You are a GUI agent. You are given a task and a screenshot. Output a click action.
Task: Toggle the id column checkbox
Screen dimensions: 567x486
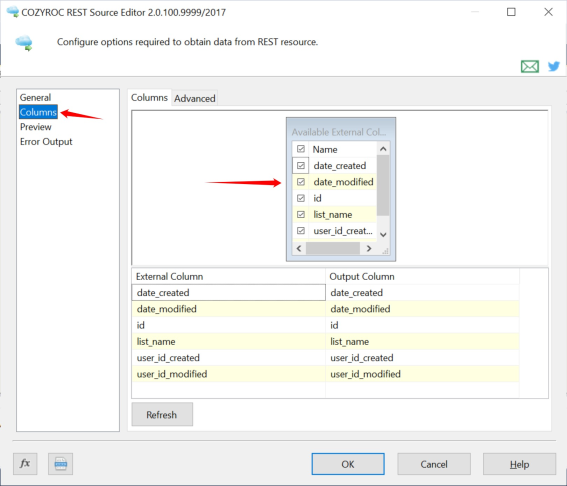pos(301,198)
